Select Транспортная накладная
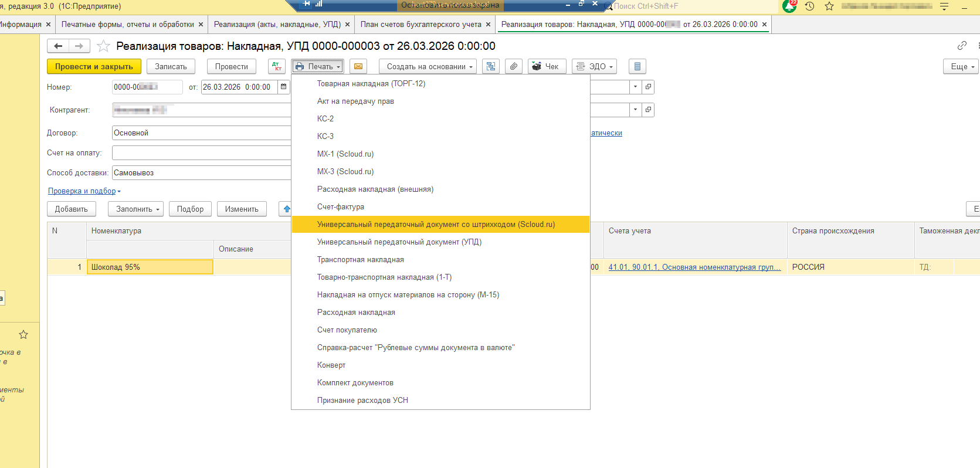This screenshot has height=468, width=980. coord(440,260)
